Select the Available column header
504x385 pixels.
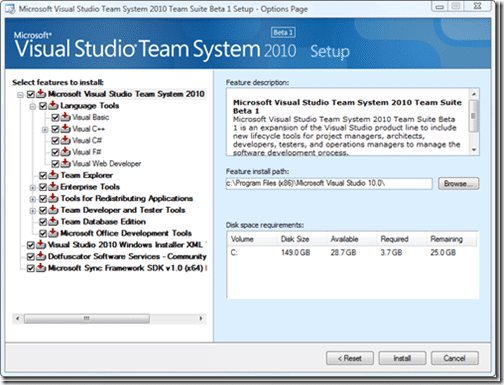pyautogui.click(x=352, y=239)
